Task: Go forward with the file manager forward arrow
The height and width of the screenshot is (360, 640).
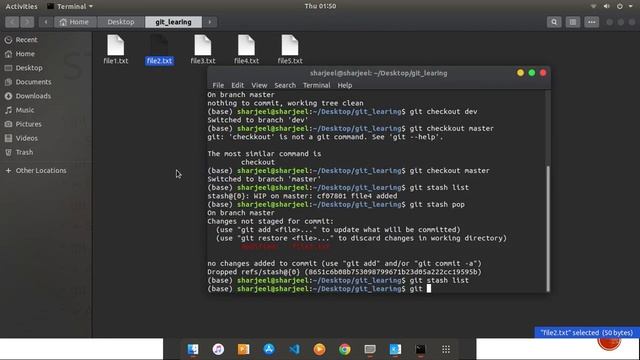Action: tap(27, 22)
